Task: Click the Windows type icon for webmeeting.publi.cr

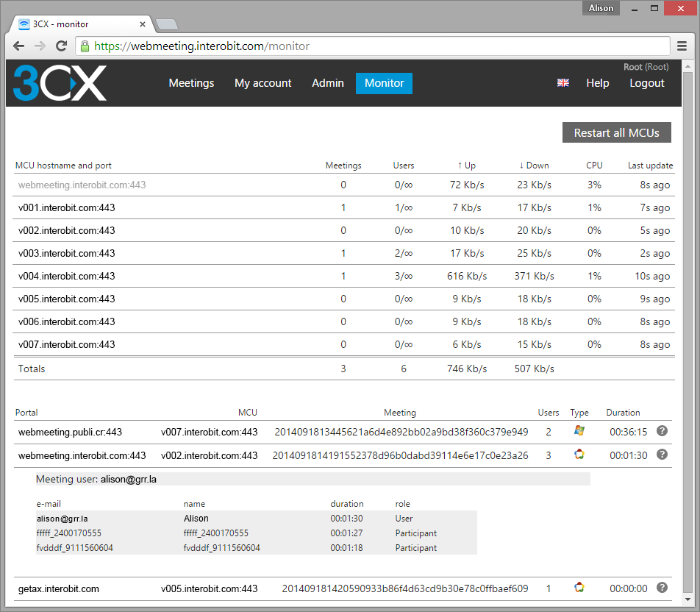Action: point(579,430)
